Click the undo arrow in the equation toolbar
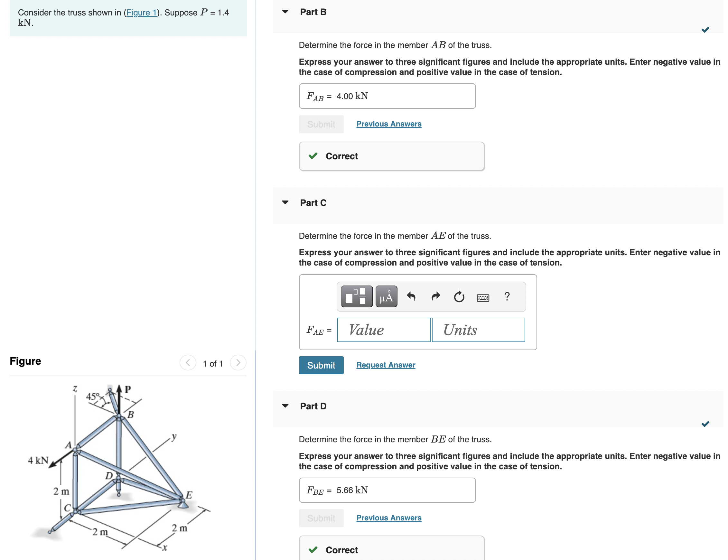 411,296
